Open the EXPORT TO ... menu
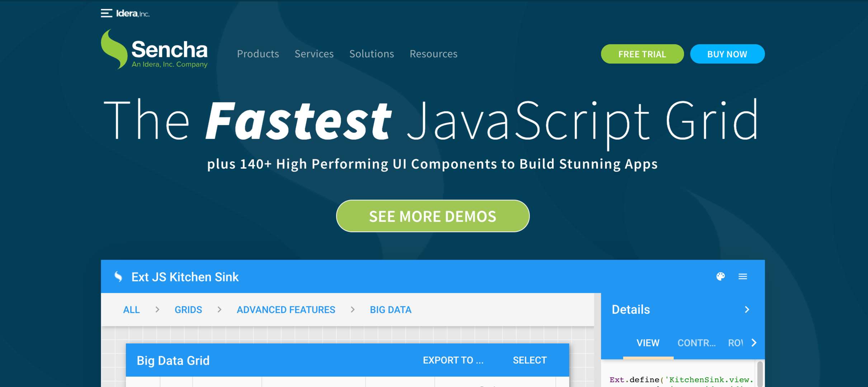Screen dimensions: 868x387 coord(453,360)
